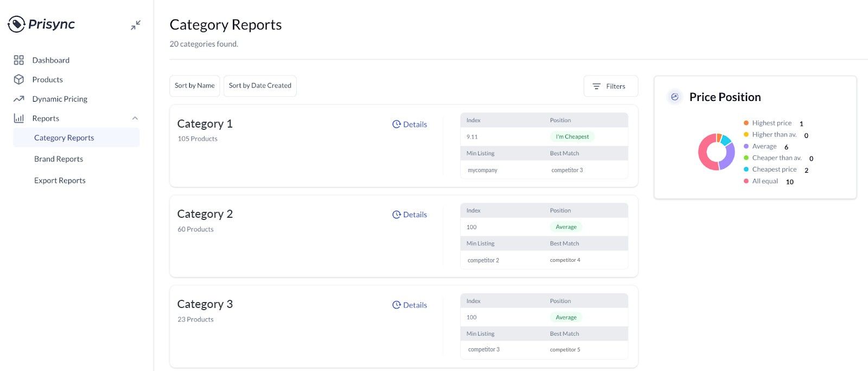Click the Dashboard grid icon
The height and width of the screenshot is (371, 868).
[x=19, y=60]
